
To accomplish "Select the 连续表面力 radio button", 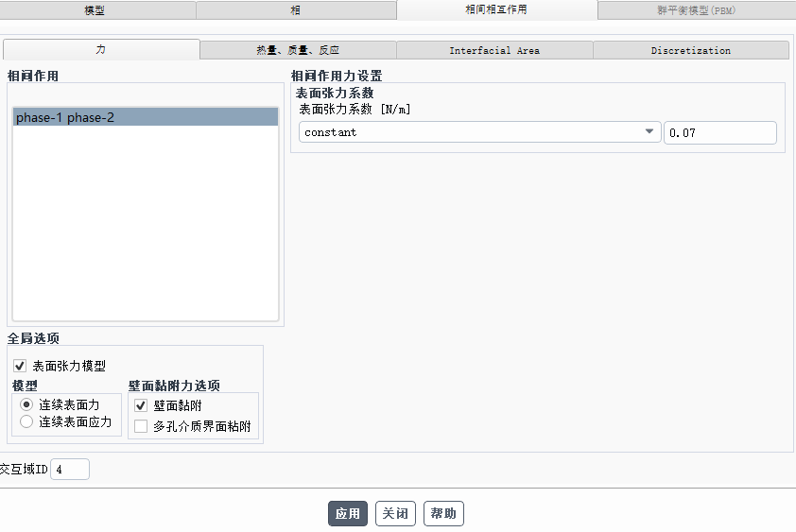I will pos(26,403).
